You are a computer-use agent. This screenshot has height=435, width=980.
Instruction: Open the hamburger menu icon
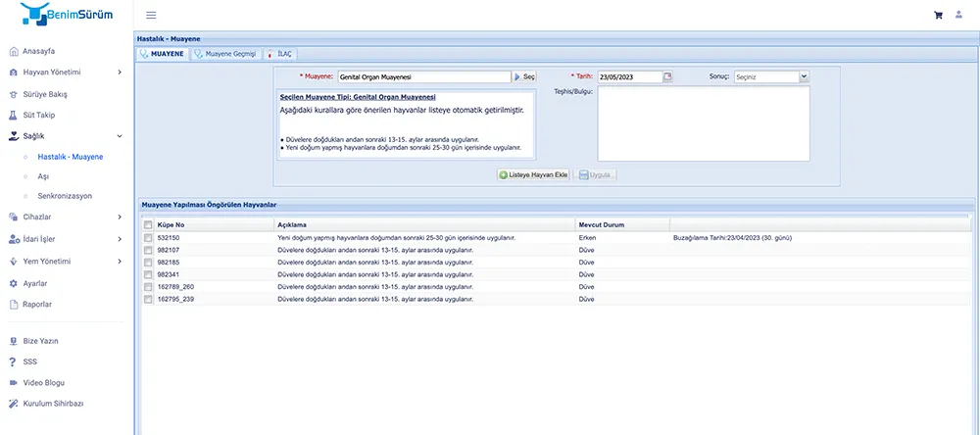pyautogui.click(x=151, y=15)
